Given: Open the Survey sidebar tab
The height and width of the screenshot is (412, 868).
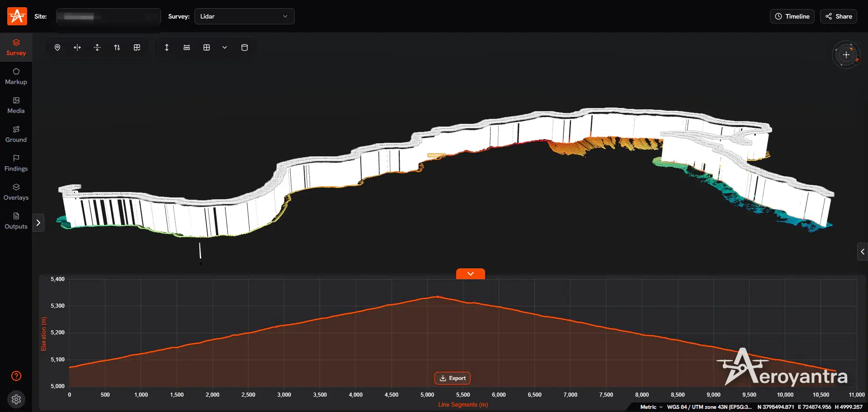Looking at the screenshot, I should 16,47.
